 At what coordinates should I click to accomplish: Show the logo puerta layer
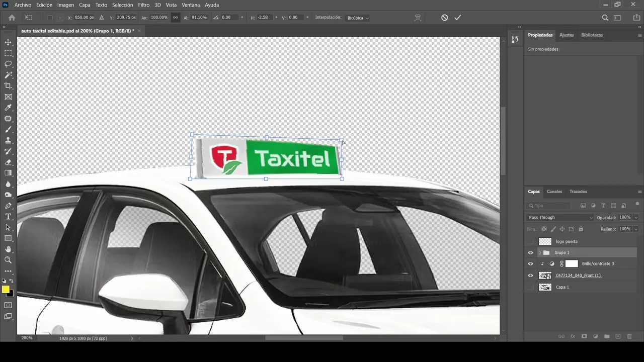[530, 241]
